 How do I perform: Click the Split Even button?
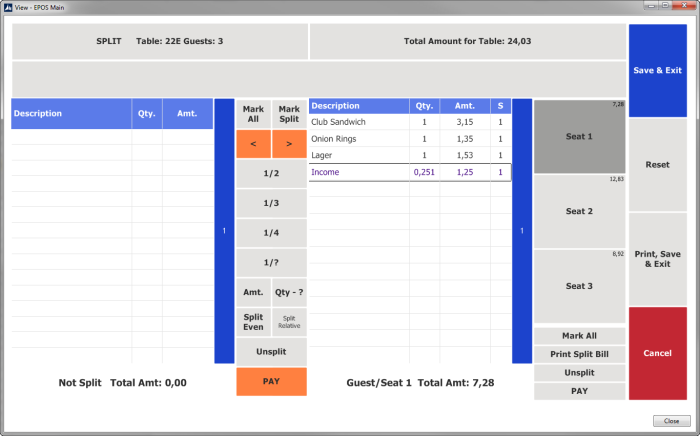click(253, 320)
